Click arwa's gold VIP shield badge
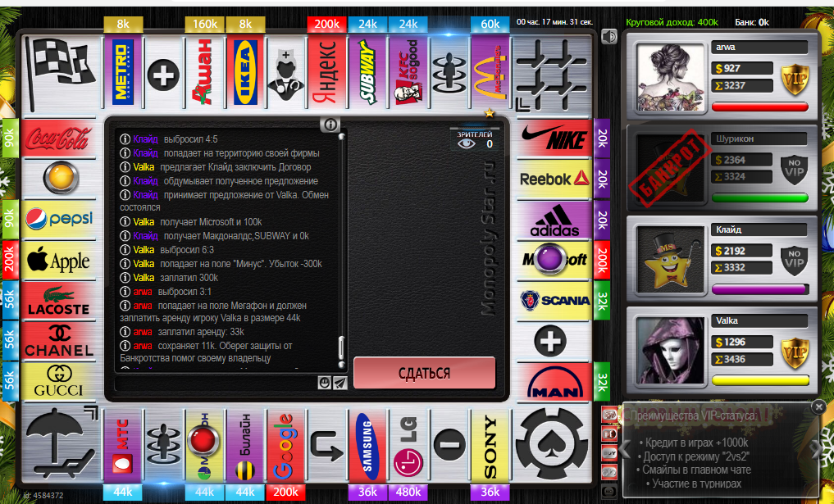This screenshot has width=834, height=504. click(x=794, y=79)
